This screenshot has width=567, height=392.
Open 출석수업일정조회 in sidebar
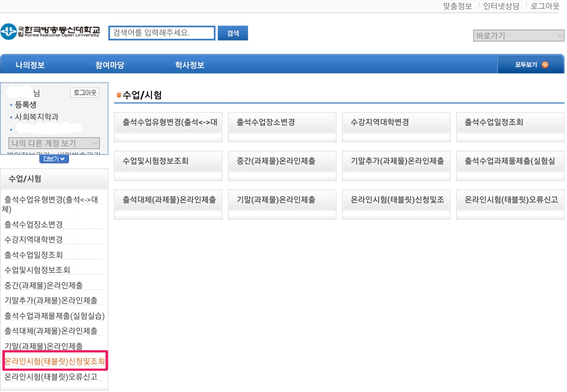(x=34, y=255)
